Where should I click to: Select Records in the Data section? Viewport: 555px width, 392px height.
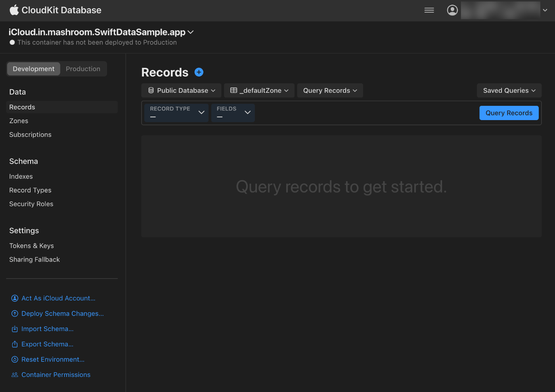[62, 107]
